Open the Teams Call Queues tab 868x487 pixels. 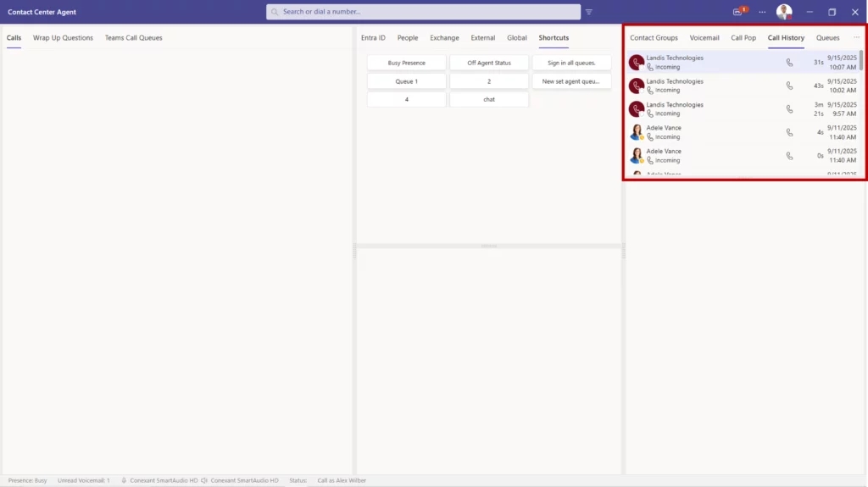tap(133, 38)
